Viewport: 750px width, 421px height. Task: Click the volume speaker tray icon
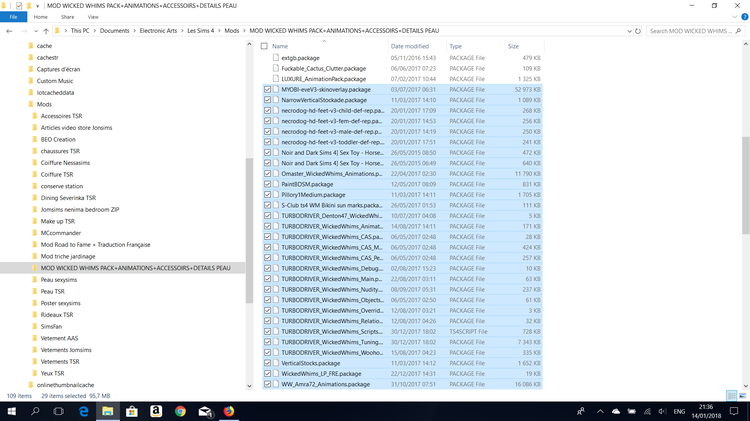point(662,411)
